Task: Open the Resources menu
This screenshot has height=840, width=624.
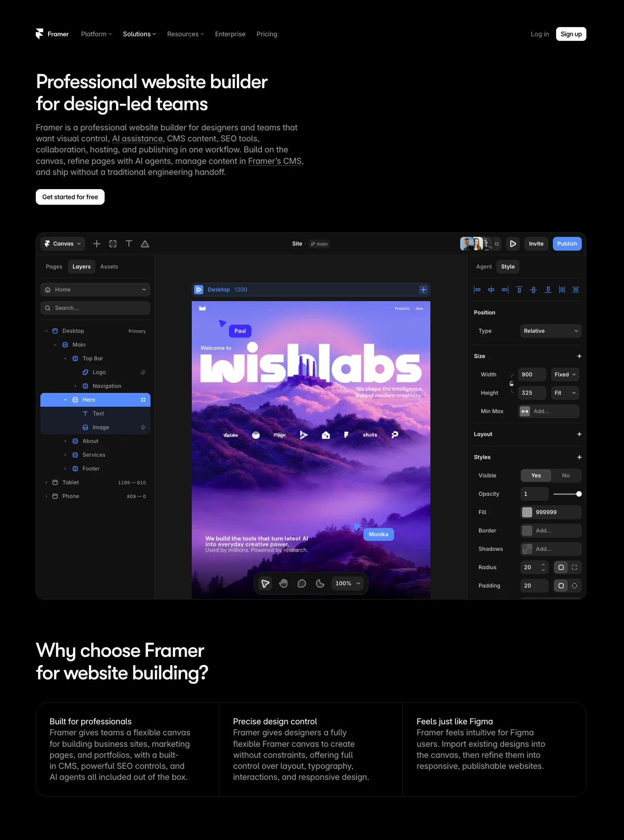Action: coord(185,34)
